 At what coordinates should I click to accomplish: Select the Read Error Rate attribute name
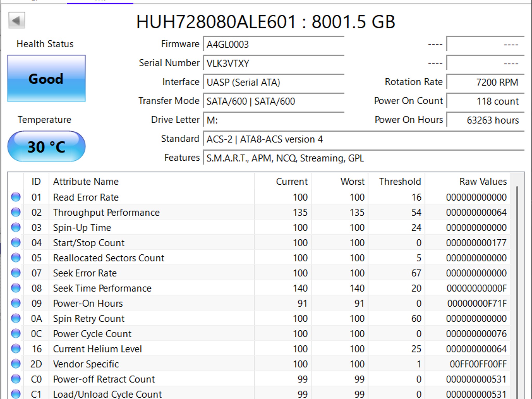pos(86,197)
